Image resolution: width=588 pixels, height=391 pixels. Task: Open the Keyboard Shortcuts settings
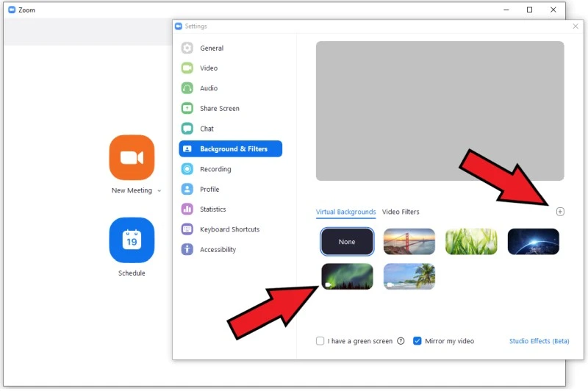pyautogui.click(x=229, y=229)
